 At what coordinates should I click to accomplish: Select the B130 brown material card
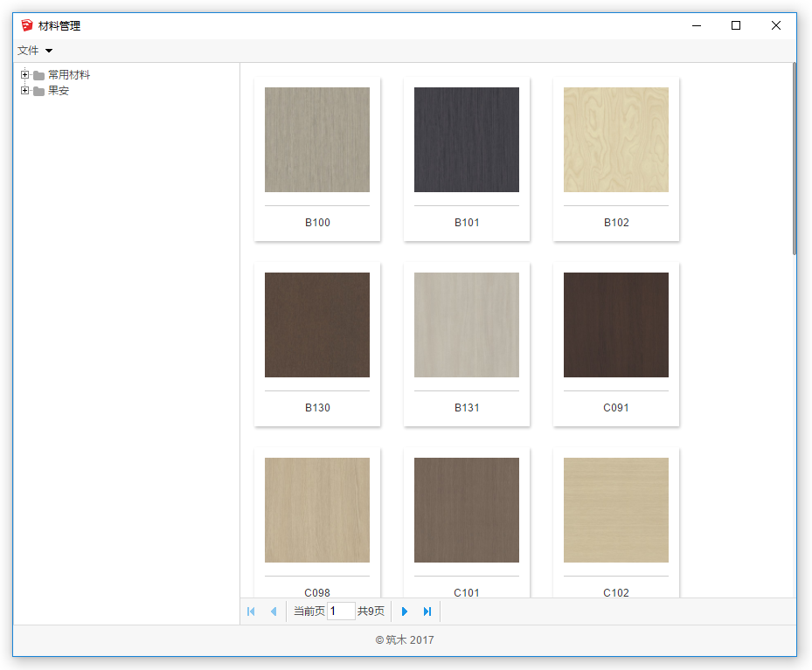[317, 325]
